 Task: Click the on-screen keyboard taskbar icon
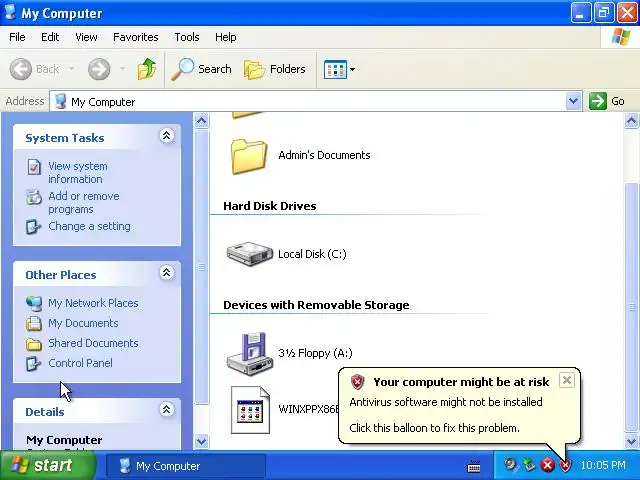(x=473, y=466)
